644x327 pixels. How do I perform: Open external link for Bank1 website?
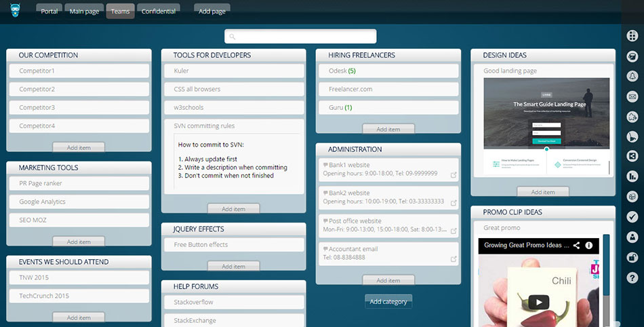pyautogui.click(x=454, y=174)
